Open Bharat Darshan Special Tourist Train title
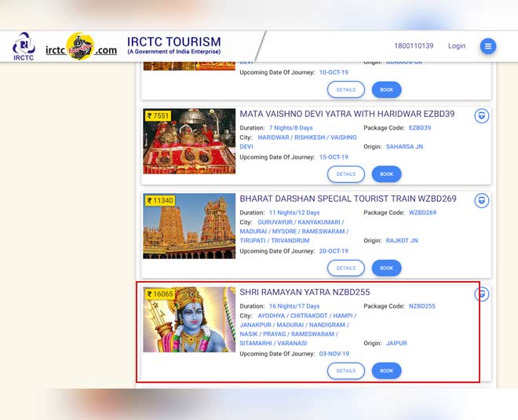The image size is (518, 420). [348, 199]
